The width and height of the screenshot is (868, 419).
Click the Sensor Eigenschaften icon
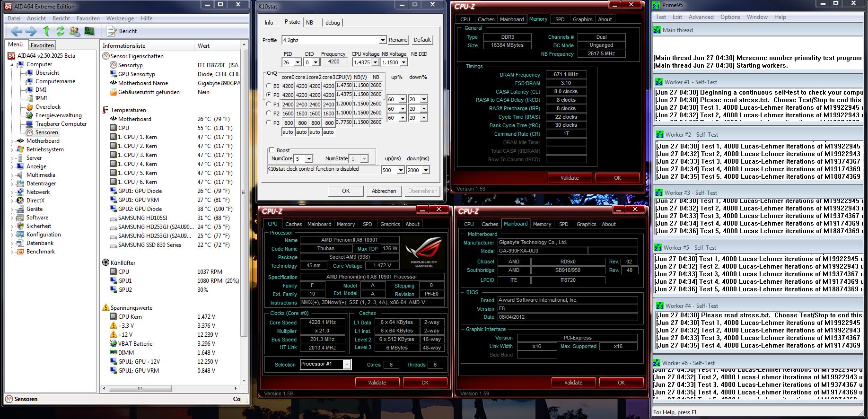tap(106, 56)
